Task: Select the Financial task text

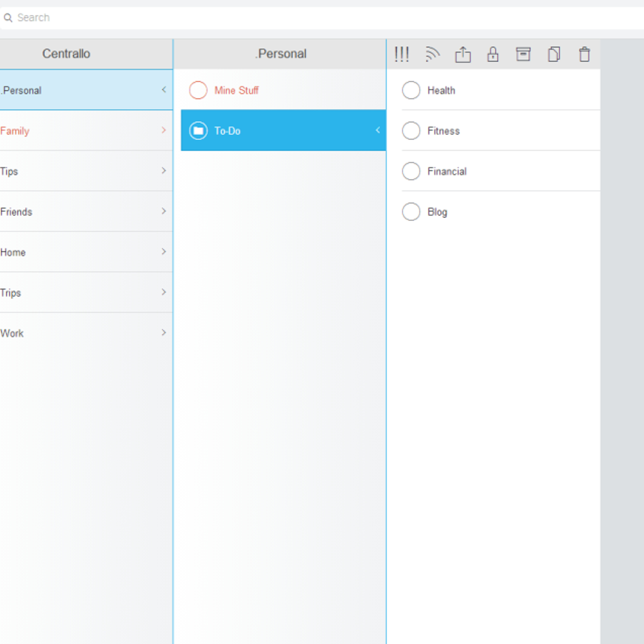Action: coord(447,171)
